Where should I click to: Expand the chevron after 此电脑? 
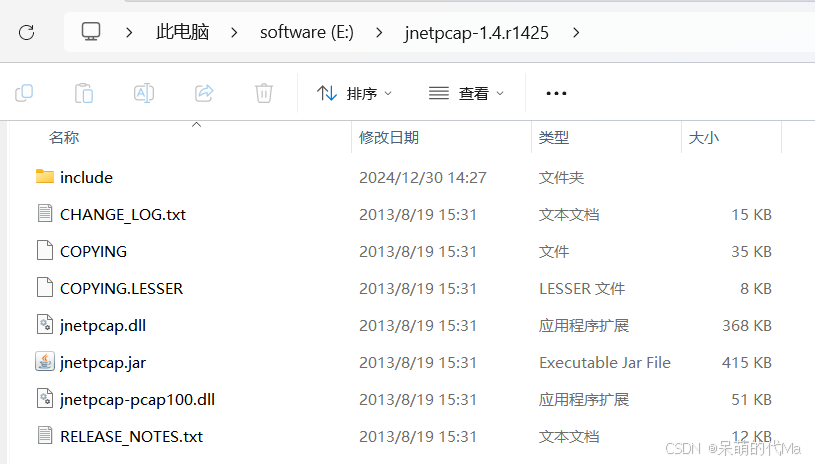[x=234, y=33]
